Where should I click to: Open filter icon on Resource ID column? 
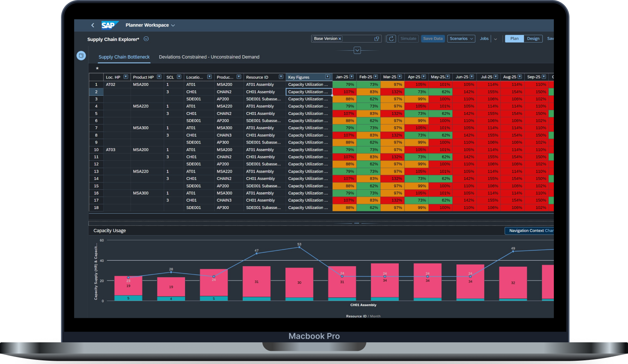click(281, 77)
